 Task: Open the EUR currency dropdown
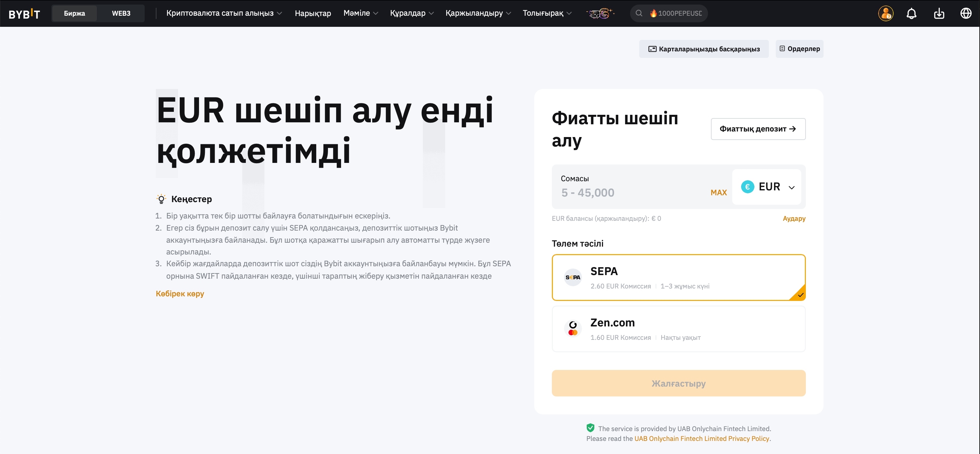pyautogui.click(x=767, y=187)
